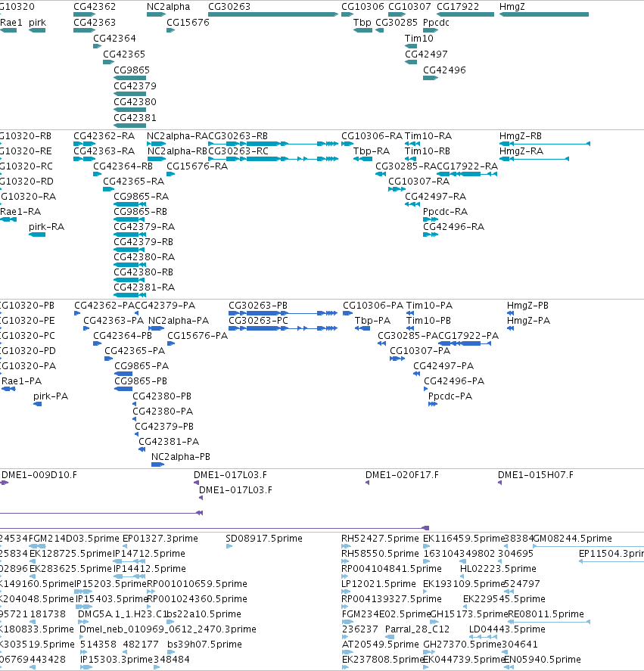Click the IP14712.5prime EST label
Screen dimensions: 644x671
(149, 554)
